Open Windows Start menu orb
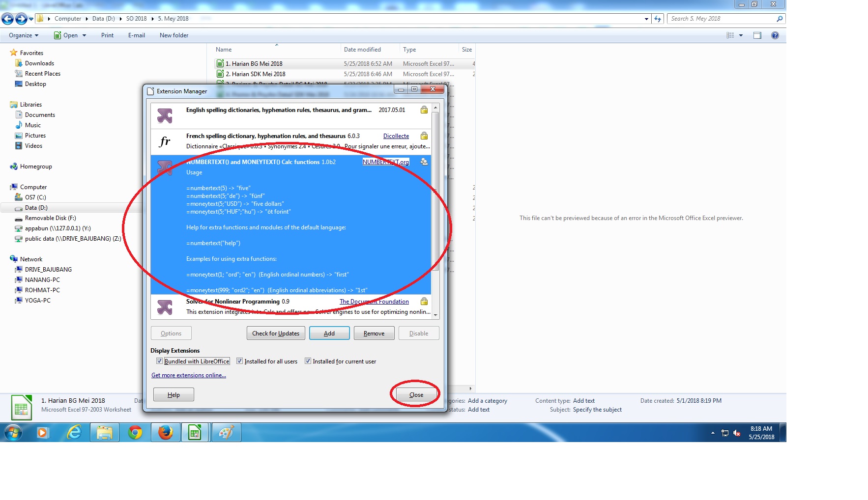 (x=13, y=433)
